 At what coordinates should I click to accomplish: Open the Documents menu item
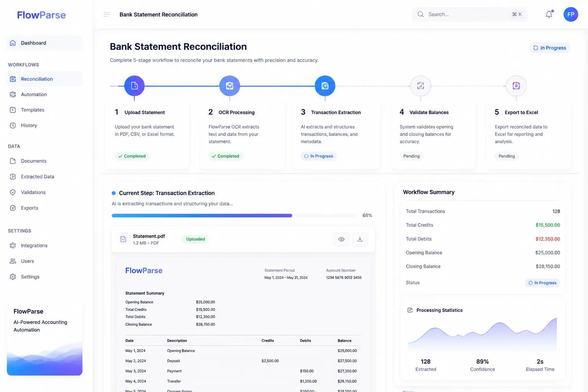point(44,161)
